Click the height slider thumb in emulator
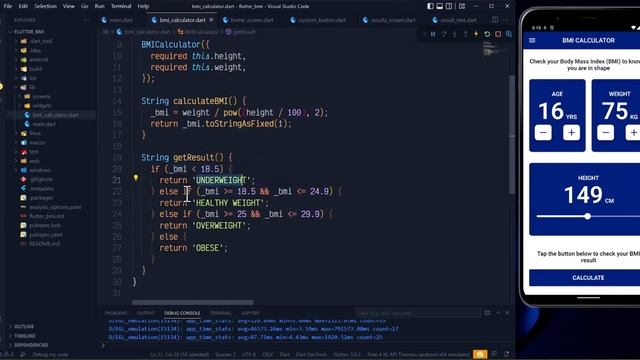Screen dimensions: 640x360 pos(588,216)
